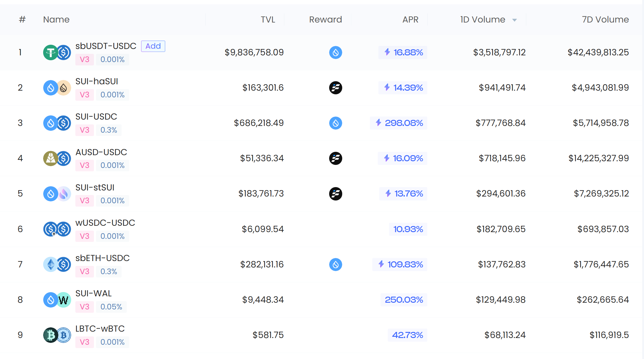Click the sort arrow next to 1D Volume
Image resolution: width=644 pixels, height=359 pixels.
coord(515,20)
